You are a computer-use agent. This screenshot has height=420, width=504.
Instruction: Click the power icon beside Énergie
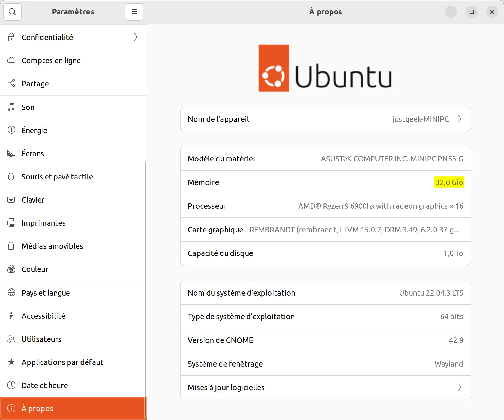pos(11,130)
